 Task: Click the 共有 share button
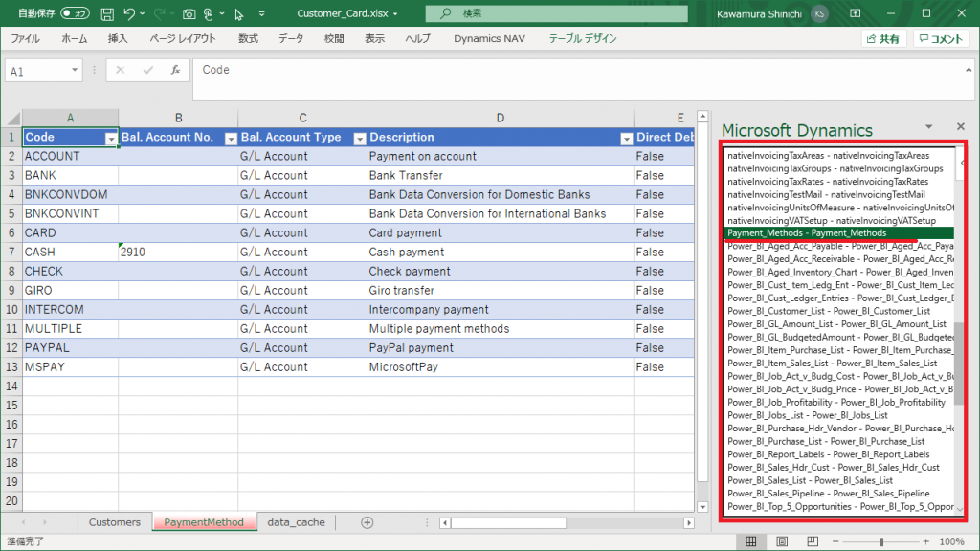[x=883, y=38]
